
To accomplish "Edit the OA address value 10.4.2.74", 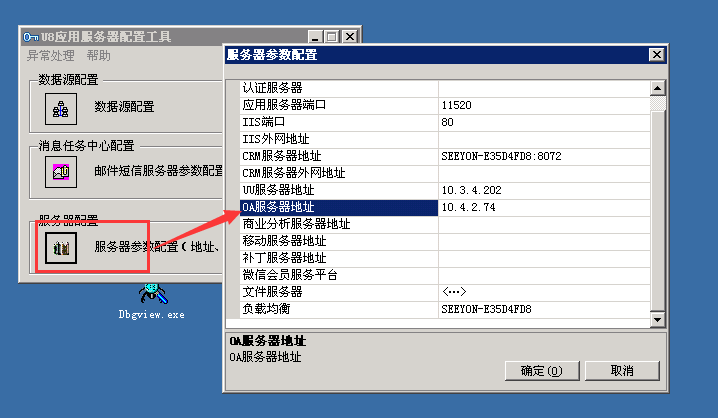I will click(x=544, y=207).
